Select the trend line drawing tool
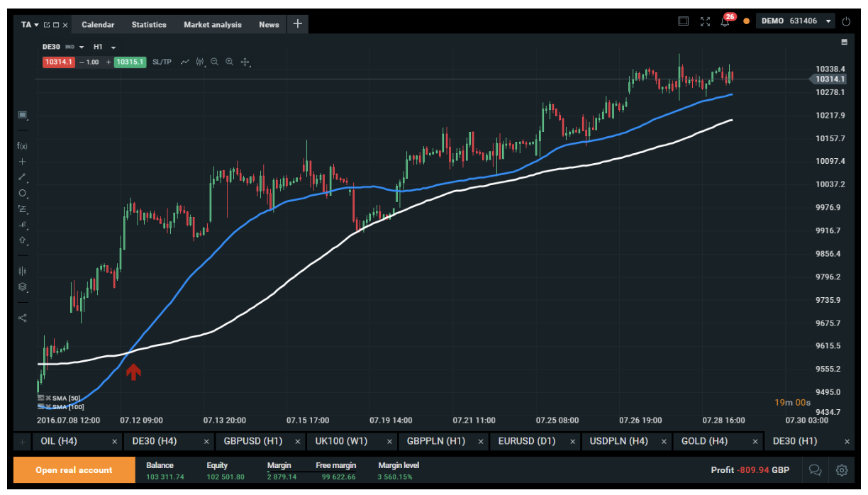This screenshot has width=868, height=495. click(x=22, y=177)
